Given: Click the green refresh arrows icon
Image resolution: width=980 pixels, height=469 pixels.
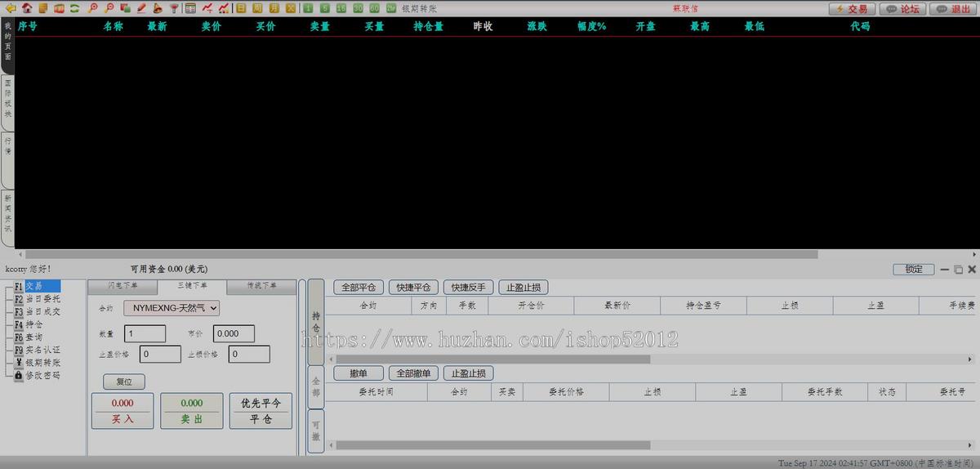Looking at the screenshot, I should pos(74,8).
